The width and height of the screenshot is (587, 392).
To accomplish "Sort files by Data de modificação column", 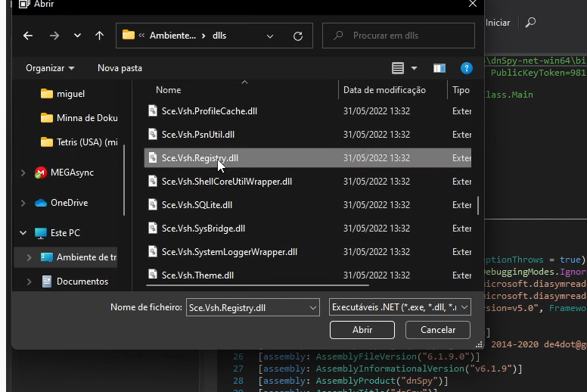I will click(x=384, y=90).
